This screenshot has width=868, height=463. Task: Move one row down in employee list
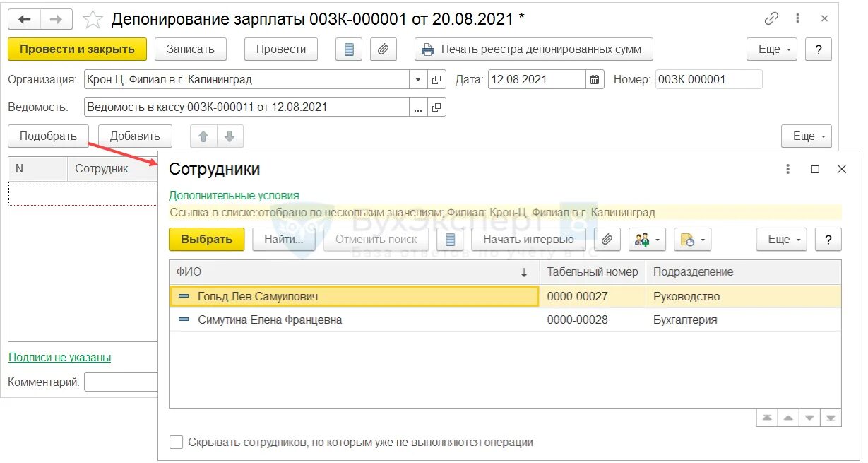tap(809, 418)
